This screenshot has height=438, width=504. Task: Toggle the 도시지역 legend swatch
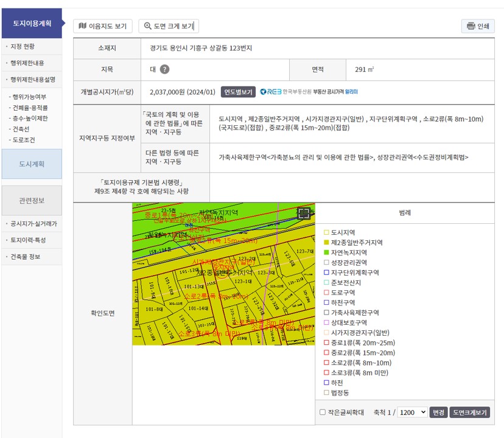click(326, 232)
